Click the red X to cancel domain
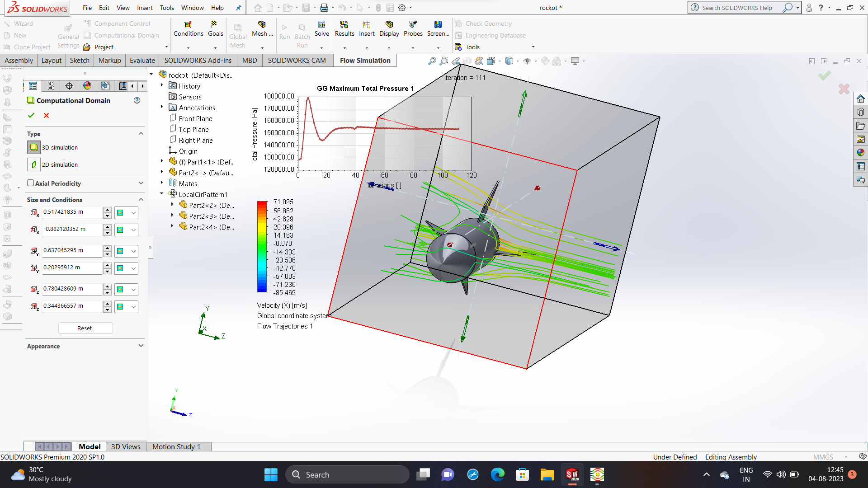 (46, 116)
